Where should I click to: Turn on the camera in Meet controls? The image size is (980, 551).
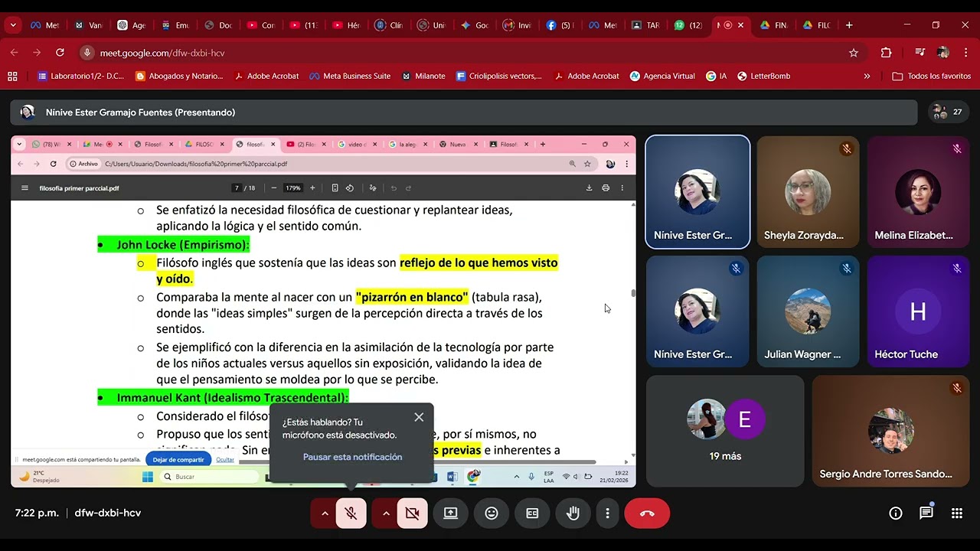[412, 513]
